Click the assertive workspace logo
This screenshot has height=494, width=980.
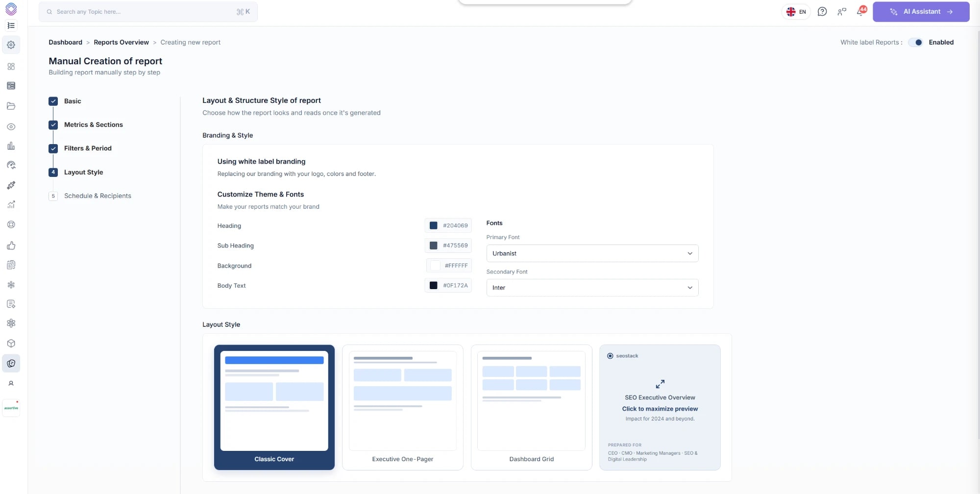(11, 408)
